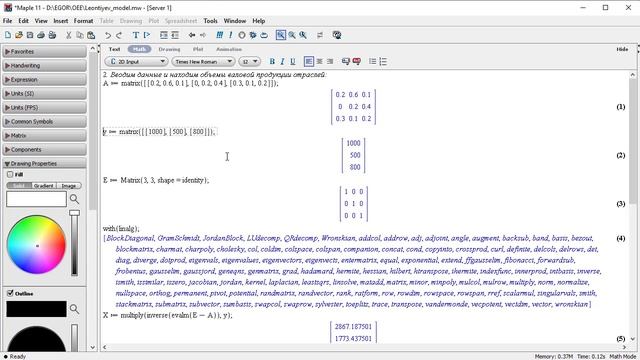The height and width of the screenshot is (360, 640).
Task: Open the font size 12 dropdown
Action: [x=249, y=62]
